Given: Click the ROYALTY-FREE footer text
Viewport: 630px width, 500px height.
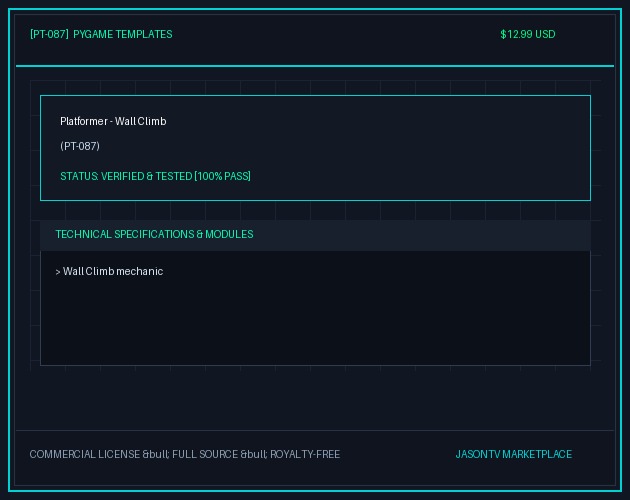Looking at the screenshot, I should (305, 454).
